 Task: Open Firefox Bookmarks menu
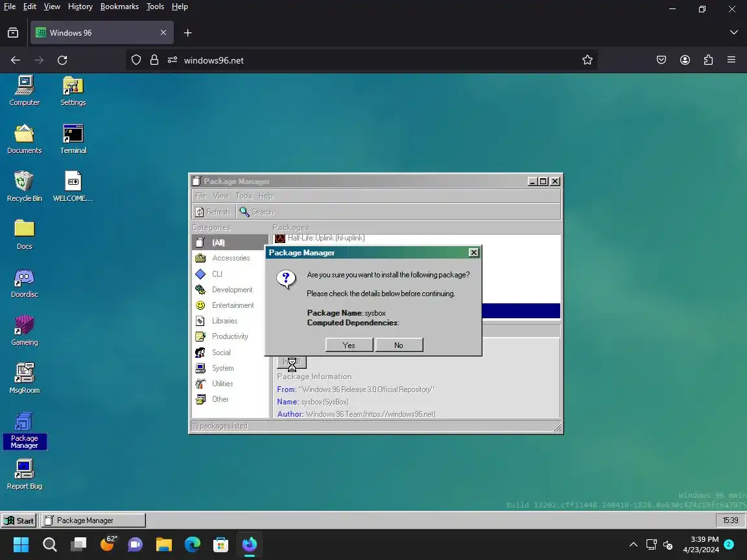click(x=119, y=6)
